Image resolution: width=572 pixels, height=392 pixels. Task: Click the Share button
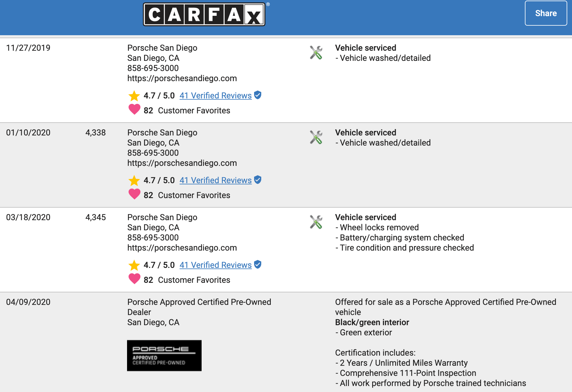click(546, 13)
